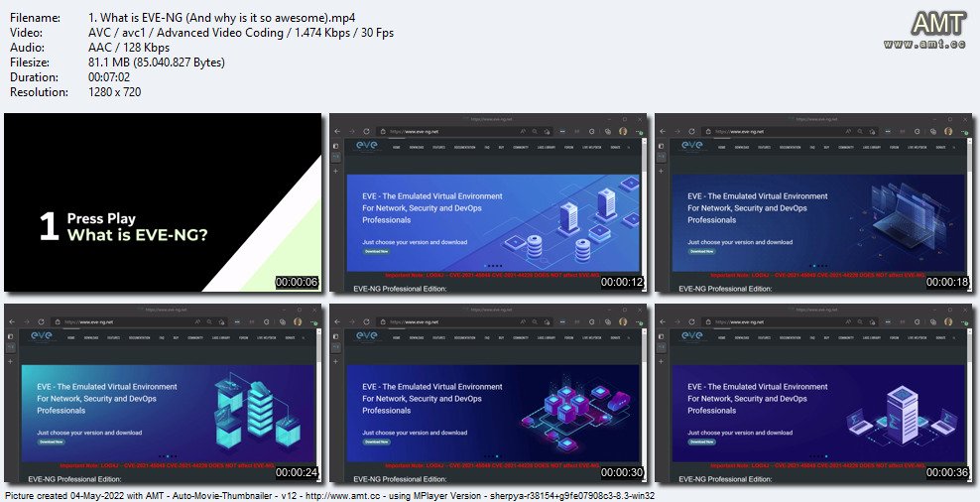This screenshot has width=980, height=502.
Task: Click the EVE logo in 00:00:30 thumbnail
Action: click(367, 336)
